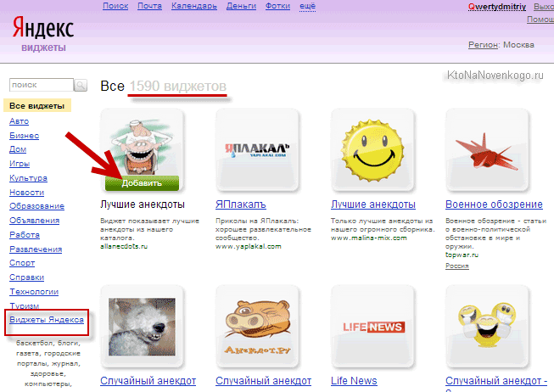Image resolution: width=554 pixels, height=392 pixels.
Task: Select the Новости category
Action: [x=27, y=193]
